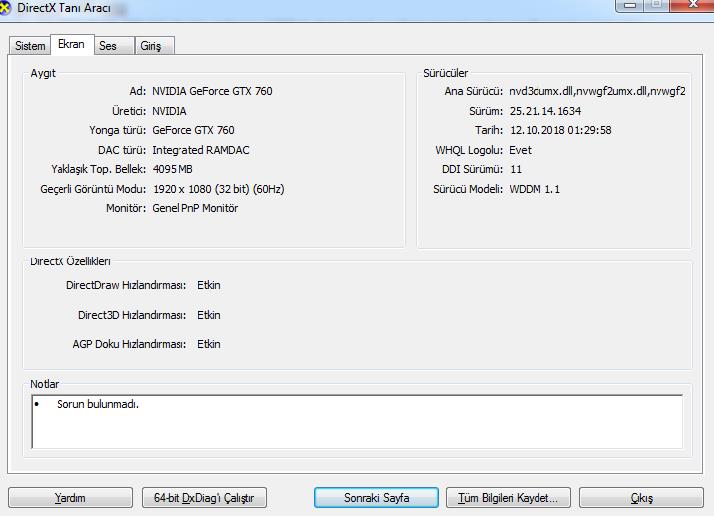The height and width of the screenshot is (517, 714).
Task: Click driver version 25.21.14.1634
Action: [x=546, y=111]
